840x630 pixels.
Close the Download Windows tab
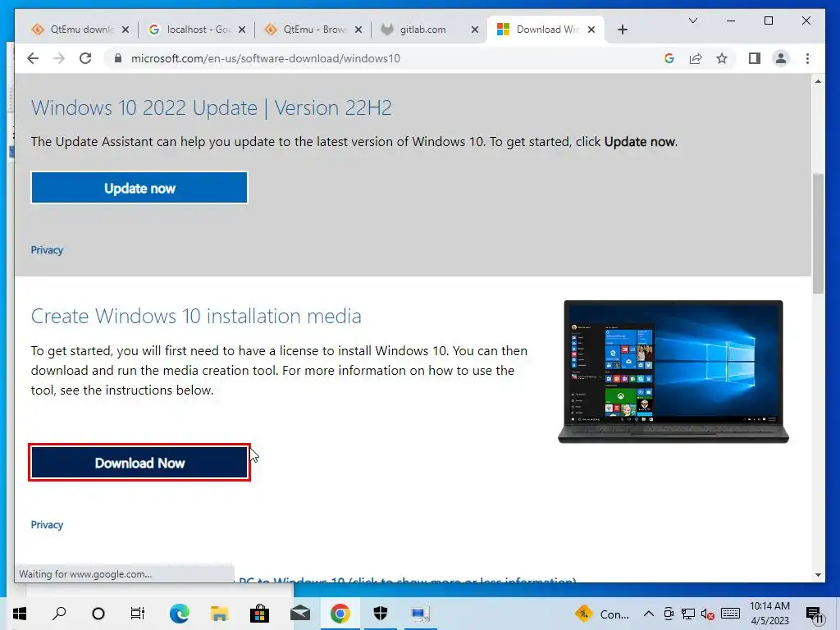coord(591,30)
